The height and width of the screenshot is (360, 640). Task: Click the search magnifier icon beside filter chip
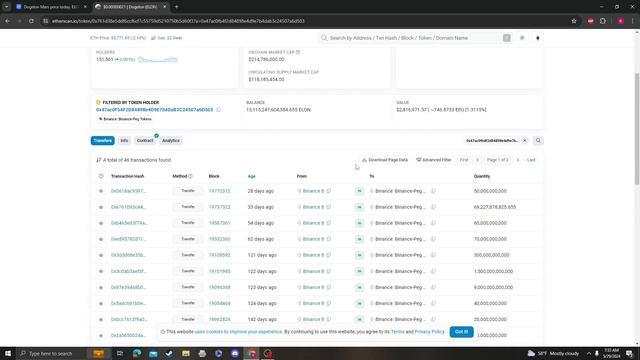pos(538,140)
